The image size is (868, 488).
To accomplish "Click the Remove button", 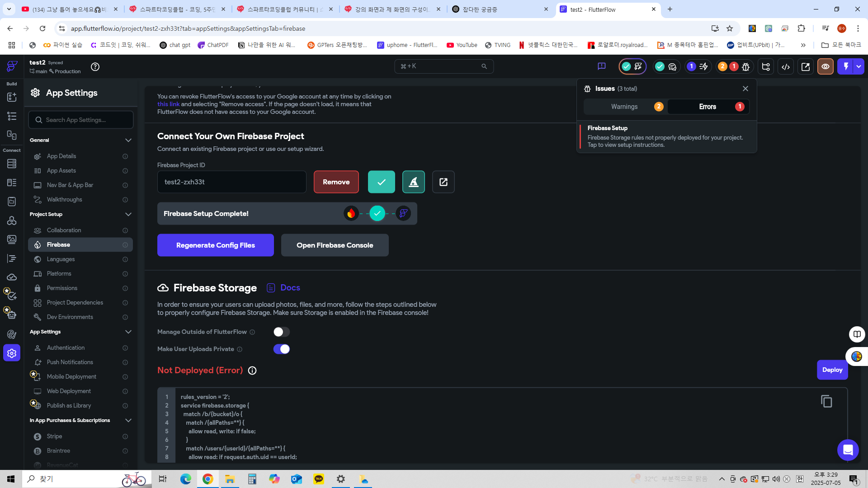I will [x=336, y=182].
